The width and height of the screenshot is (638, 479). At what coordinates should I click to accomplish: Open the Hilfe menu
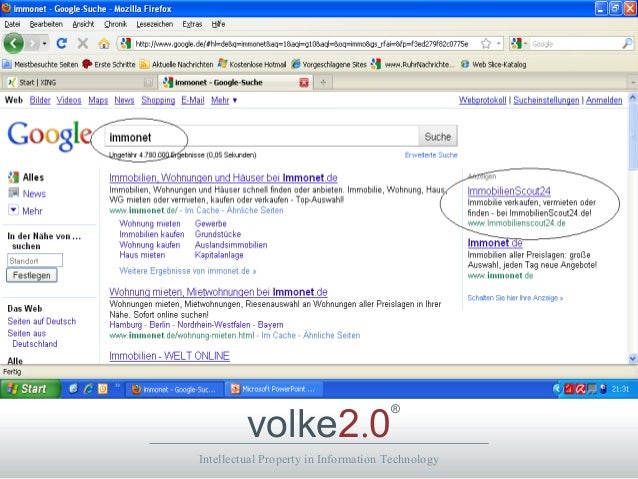[x=218, y=24]
